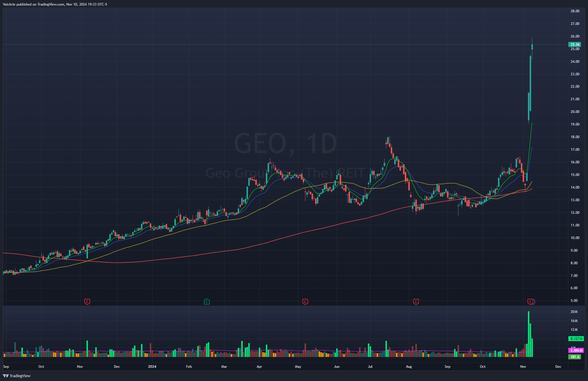Click the 10.00 price axis label
The image size is (588, 381).
(575, 238)
